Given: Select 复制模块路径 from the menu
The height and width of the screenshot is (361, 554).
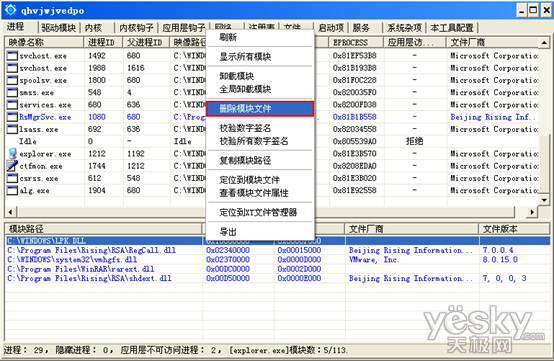Looking at the screenshot, I should click(x=260, y=160).
